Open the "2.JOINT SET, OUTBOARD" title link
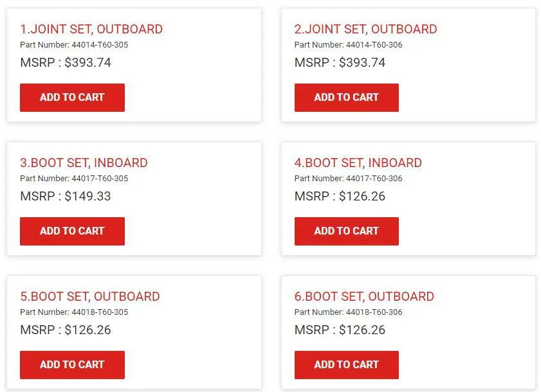The height and width of the screenshot is (392, 541). click(x=365, y=29)
